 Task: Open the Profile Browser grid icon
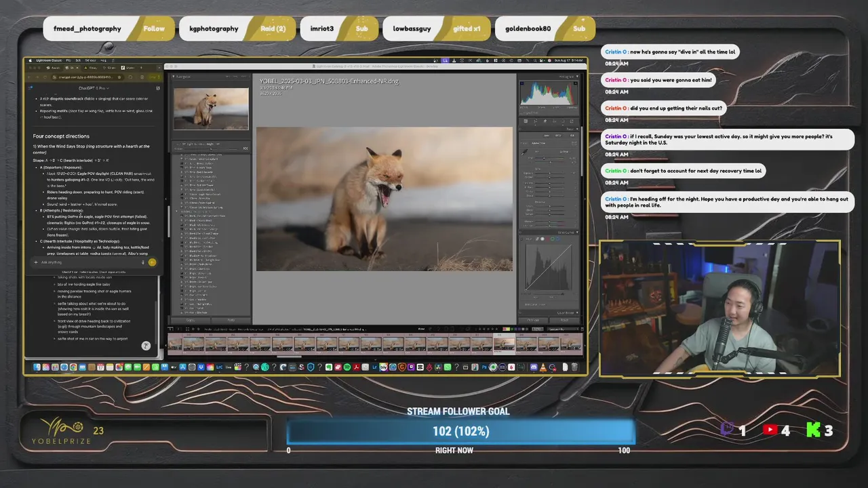pyautogui.click(x=574, y=143)
